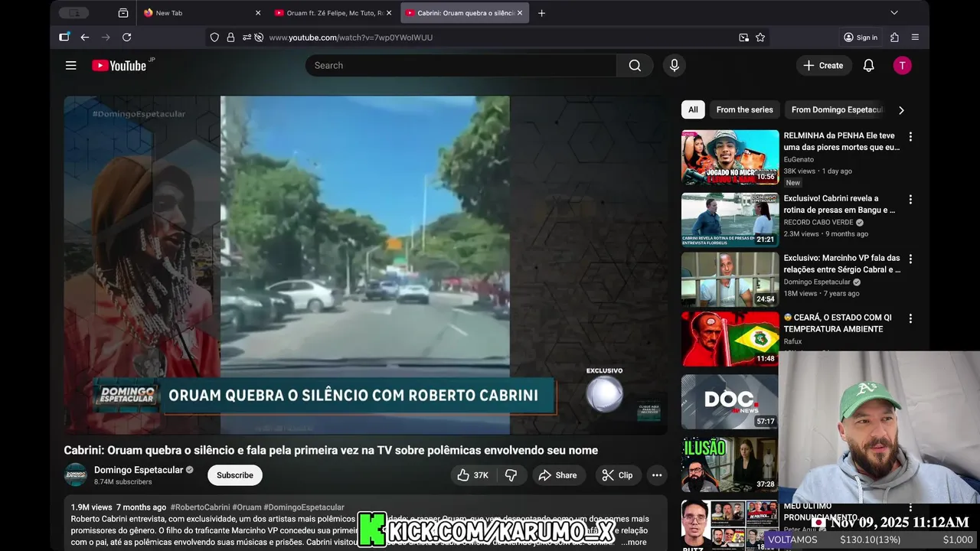Click the video title Cabrini: Oruam quebra
980x551 pixels.
tap(331, 451)
